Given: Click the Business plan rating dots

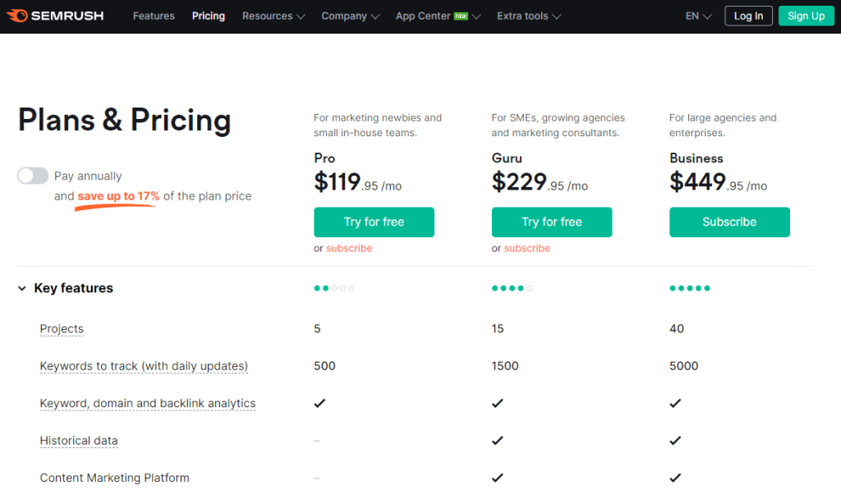Looking at the screenshot, I should [690, 288].
